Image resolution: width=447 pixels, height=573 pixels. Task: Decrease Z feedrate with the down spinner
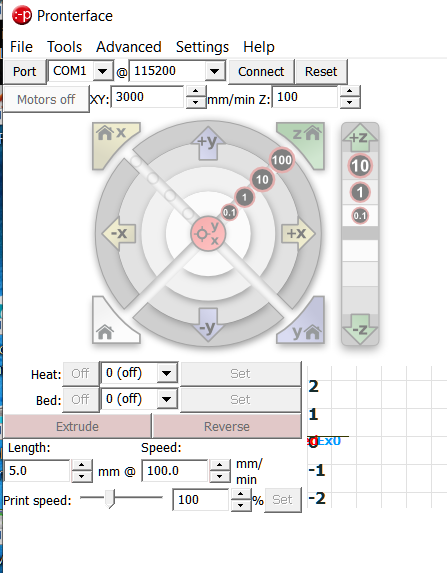tap(350, 102)
